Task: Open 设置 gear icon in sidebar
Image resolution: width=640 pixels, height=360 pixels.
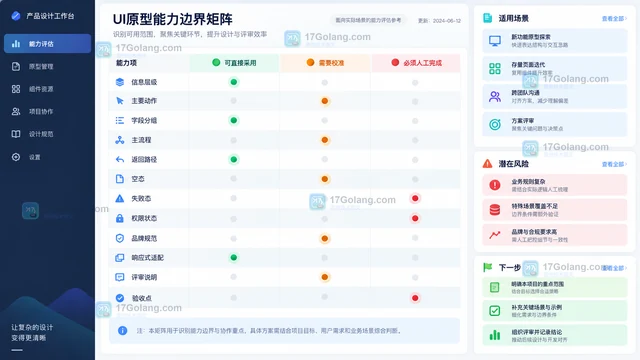Action: click(x=16, y=157)
